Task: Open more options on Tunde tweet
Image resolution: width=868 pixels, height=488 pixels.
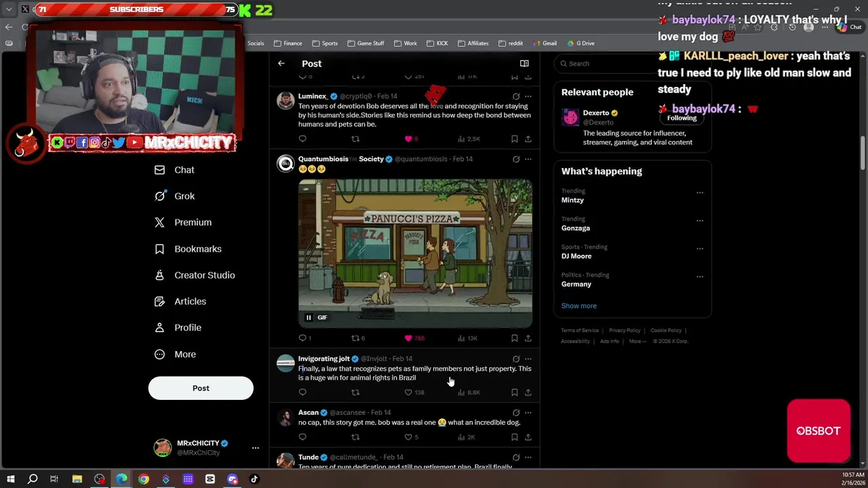Action: tap(528, 457)
